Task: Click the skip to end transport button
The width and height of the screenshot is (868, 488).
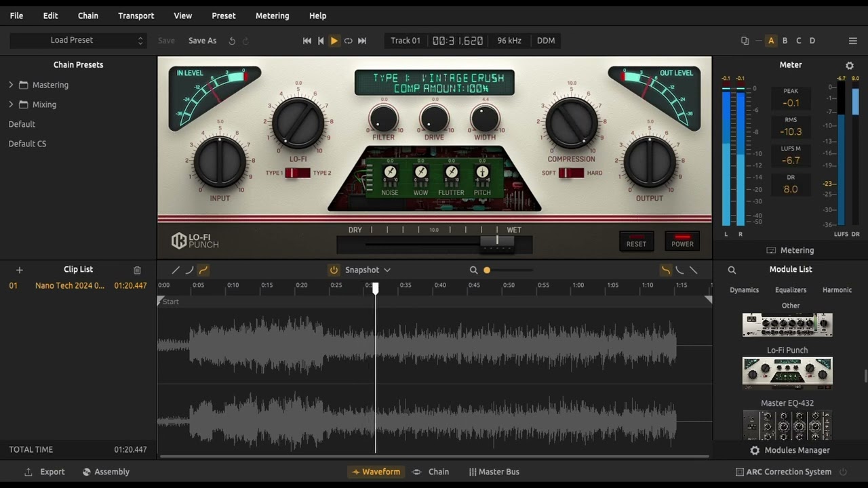Action: coord(362,41)
